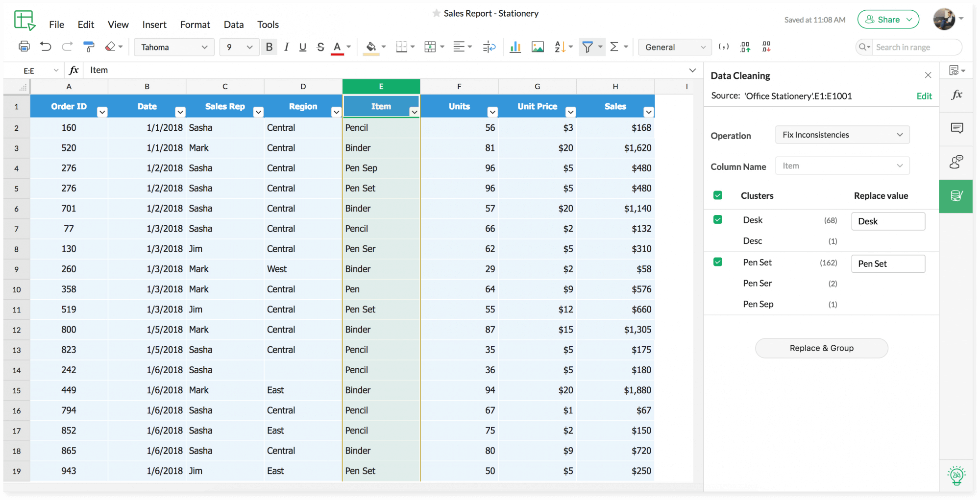
Task: Open the chart insertion tool
Action: pos(515,47)
